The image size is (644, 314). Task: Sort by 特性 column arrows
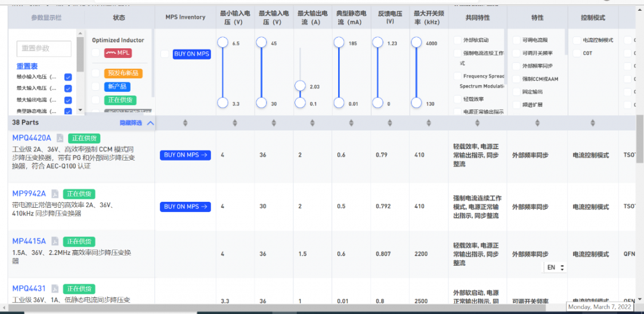tap(537, 122)
